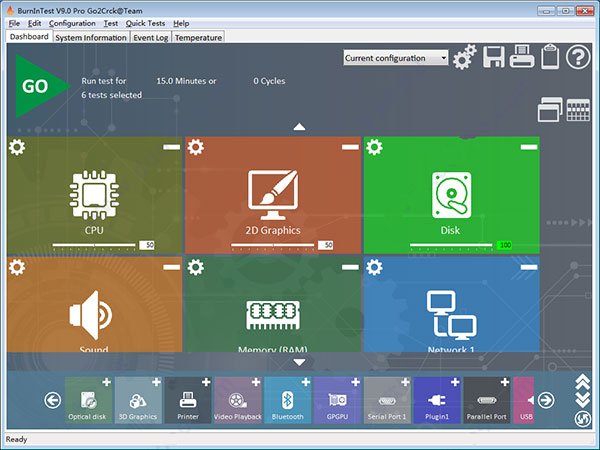Screen dimensions: 600x450
Task: Open the Current configuration dropdown
Action: (396, 58)
